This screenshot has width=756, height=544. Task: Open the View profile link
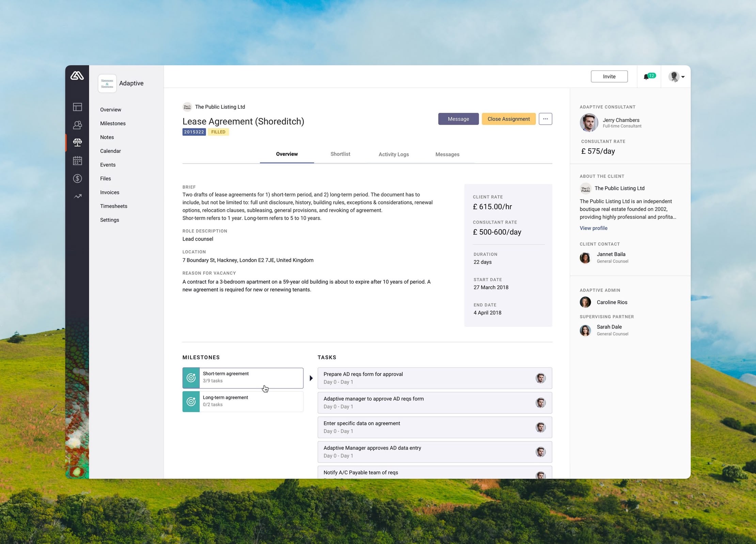click(593, 228)
